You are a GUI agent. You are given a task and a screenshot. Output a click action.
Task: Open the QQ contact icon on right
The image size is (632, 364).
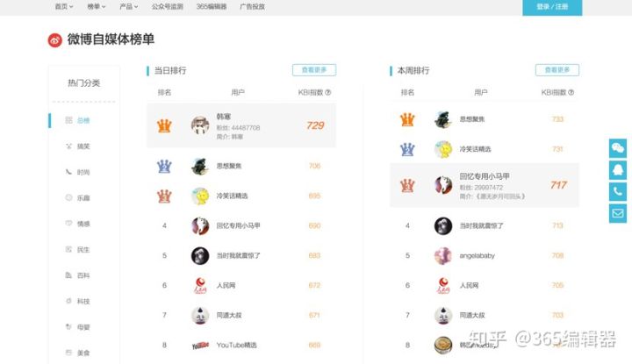point(617,170)
